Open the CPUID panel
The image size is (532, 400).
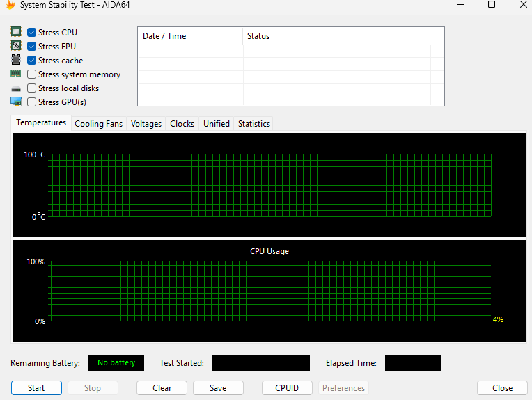(x=287, y=387)
